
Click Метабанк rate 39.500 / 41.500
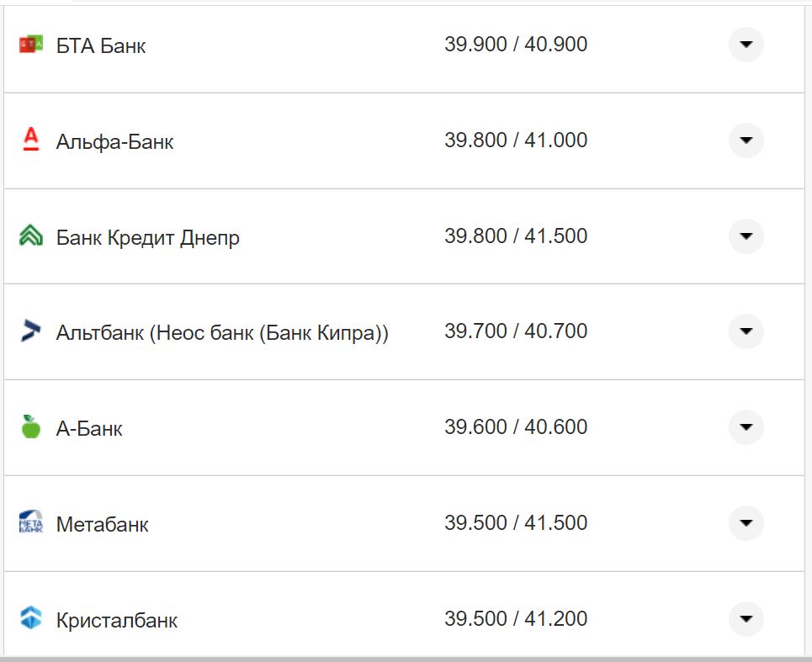(x=515, y=523)
